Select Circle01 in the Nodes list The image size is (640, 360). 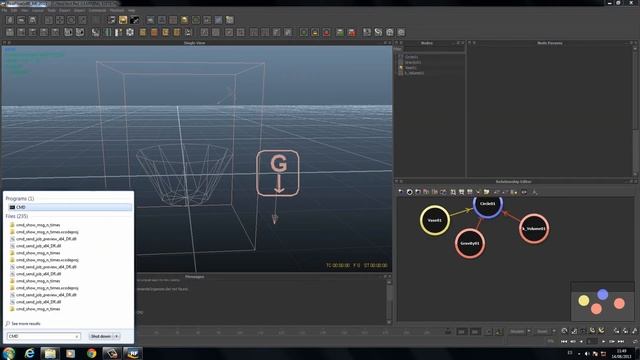[x=411, y=57]
